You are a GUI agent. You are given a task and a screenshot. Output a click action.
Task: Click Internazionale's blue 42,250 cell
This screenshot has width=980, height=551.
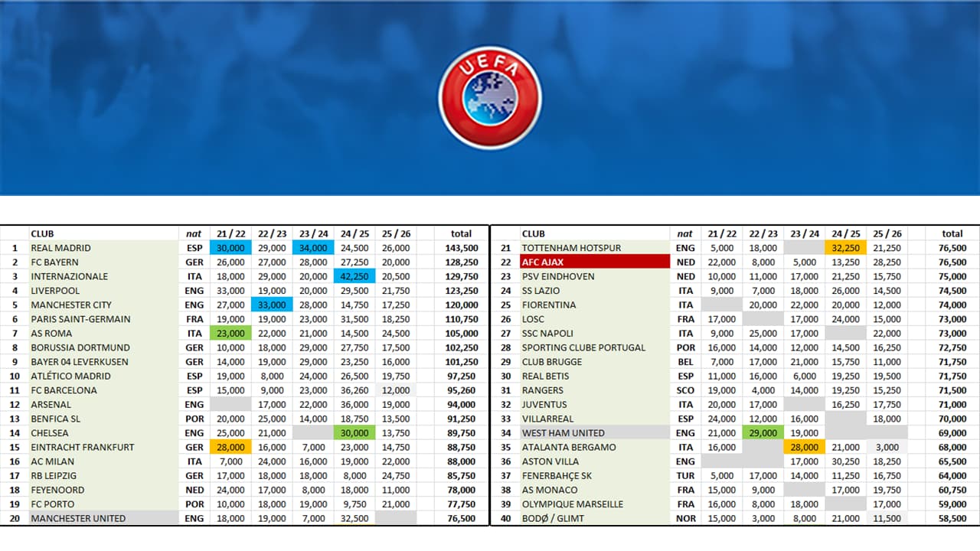[354, 276]
